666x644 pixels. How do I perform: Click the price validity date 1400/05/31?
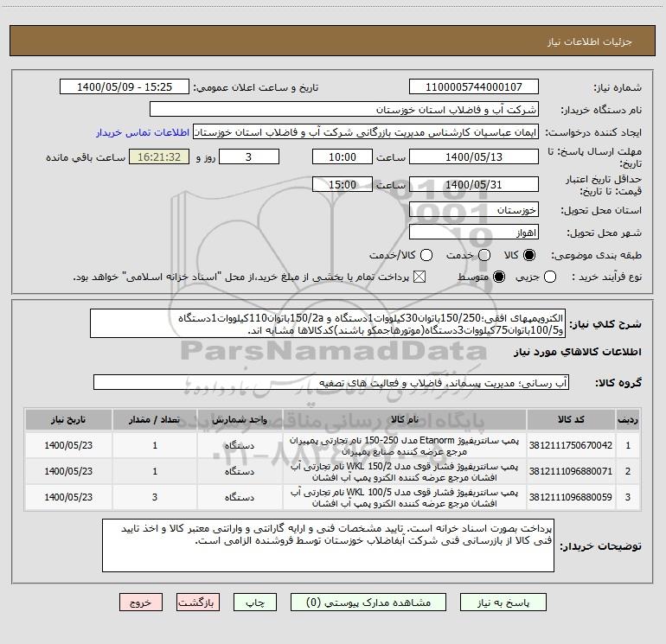(474, 184)
